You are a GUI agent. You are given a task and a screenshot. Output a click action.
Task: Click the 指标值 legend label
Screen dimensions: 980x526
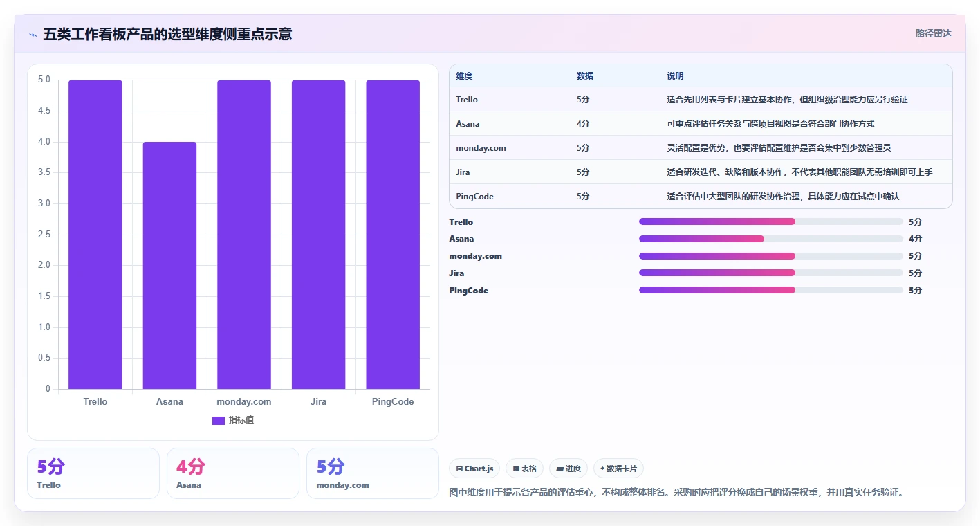pyautogui.click(x=241, y=420)
